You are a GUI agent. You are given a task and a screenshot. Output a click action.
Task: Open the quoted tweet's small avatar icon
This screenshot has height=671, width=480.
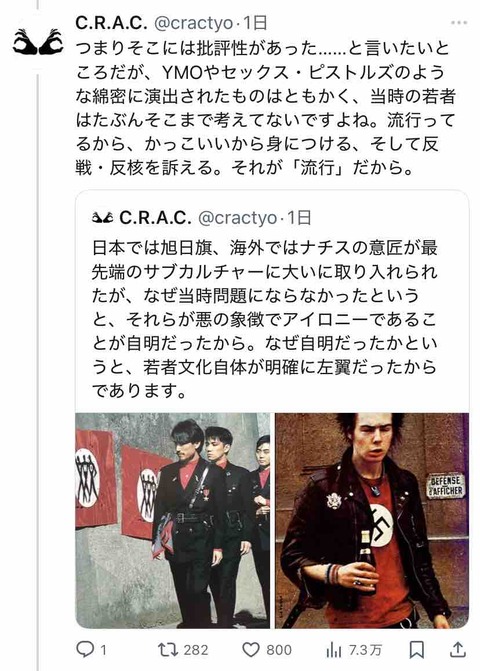pos(103,218)
